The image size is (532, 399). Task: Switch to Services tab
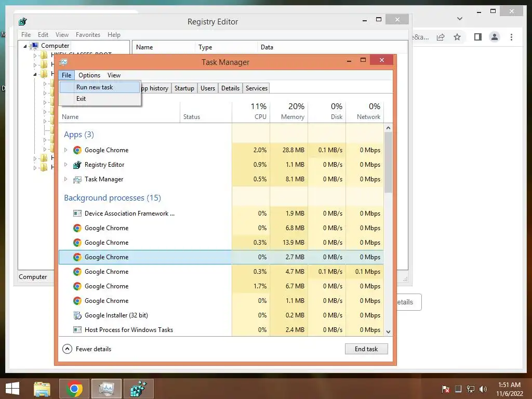tap(257, 88)
